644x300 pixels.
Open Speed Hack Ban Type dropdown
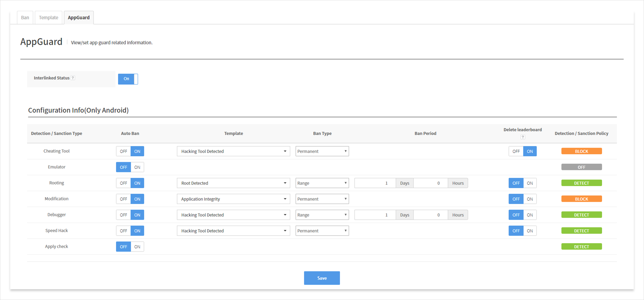pos(322,231)
